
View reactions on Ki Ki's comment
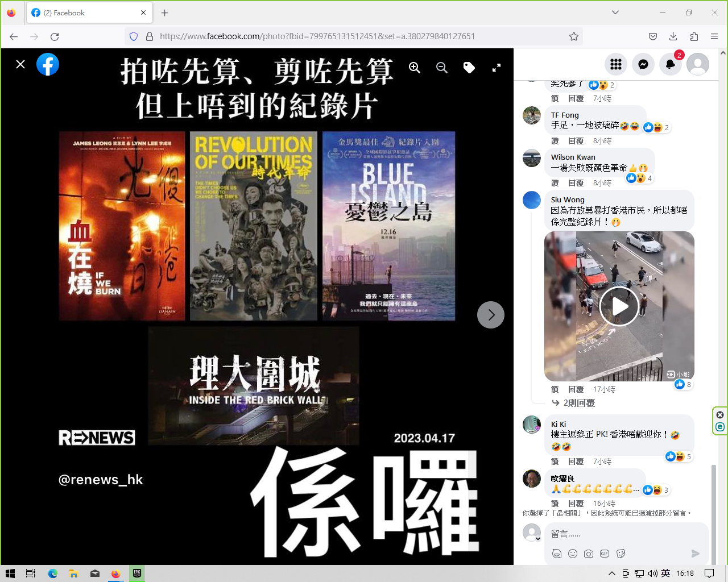(679, 456)
